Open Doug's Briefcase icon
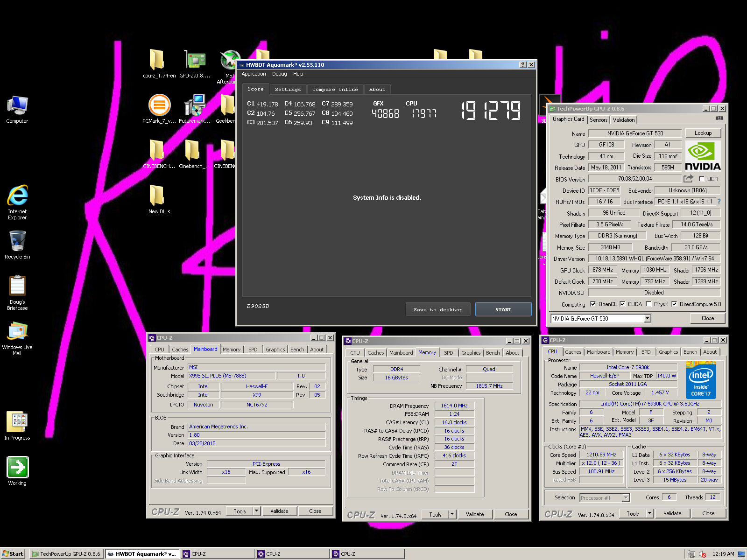The height and width of the screenshot is (560, 747). (x=17, y=293)
